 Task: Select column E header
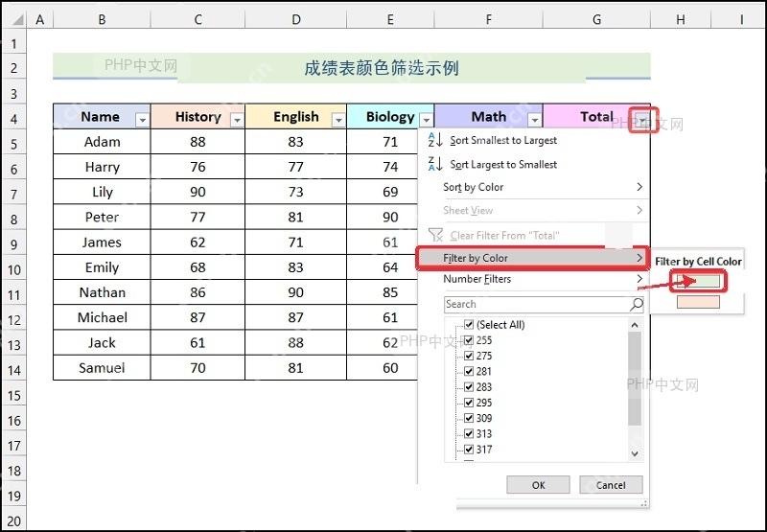(390, 19)
